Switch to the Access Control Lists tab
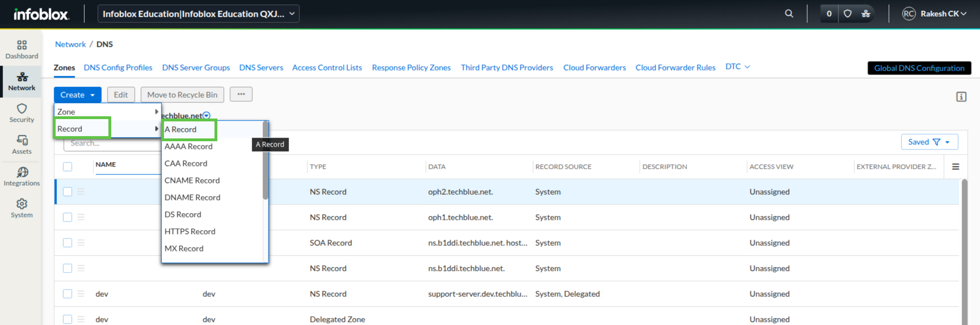Image resolution: width=980 pixels, height=325 pixels. [x=327, y=68]
